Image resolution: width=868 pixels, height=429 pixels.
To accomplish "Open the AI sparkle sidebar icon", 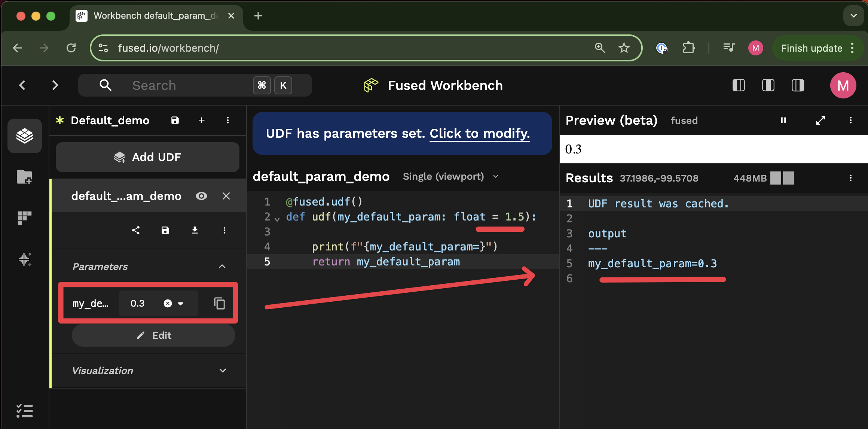I will pyautogui.click(x=25, y=259).
